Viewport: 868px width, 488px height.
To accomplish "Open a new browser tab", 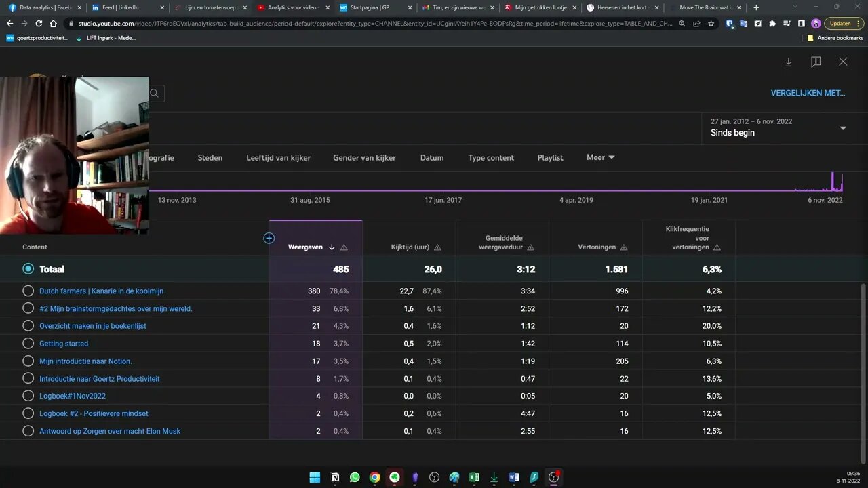I will [756, 7].
